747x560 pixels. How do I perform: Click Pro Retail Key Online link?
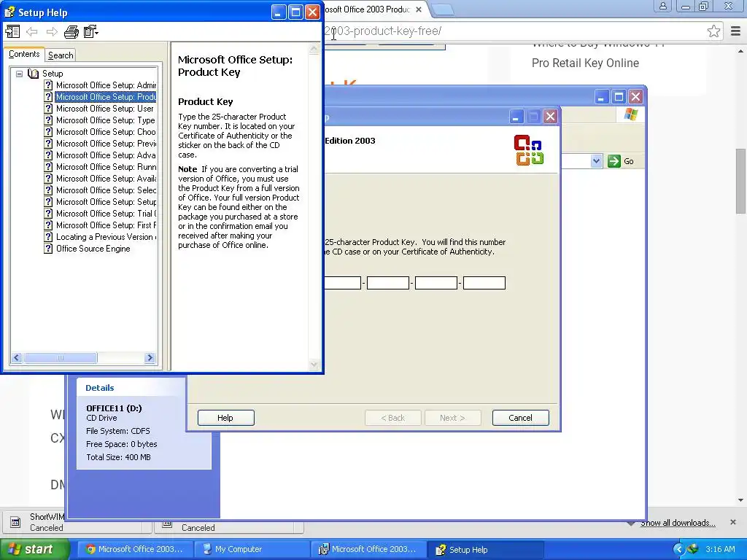click(585, 63)
